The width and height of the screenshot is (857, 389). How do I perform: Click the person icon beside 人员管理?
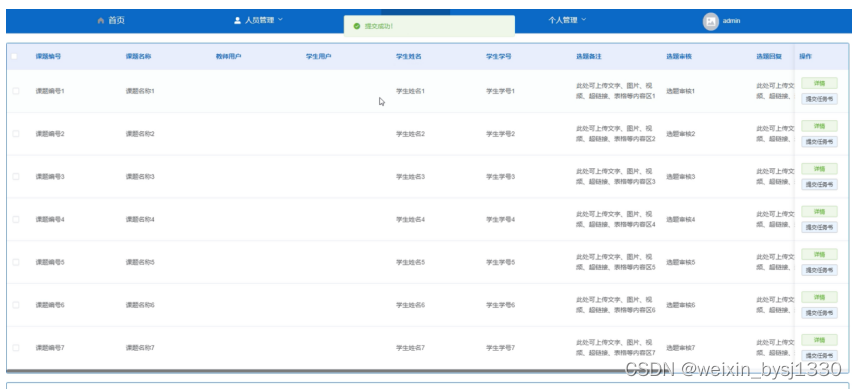pyautogui.click(x=237, y=20)
